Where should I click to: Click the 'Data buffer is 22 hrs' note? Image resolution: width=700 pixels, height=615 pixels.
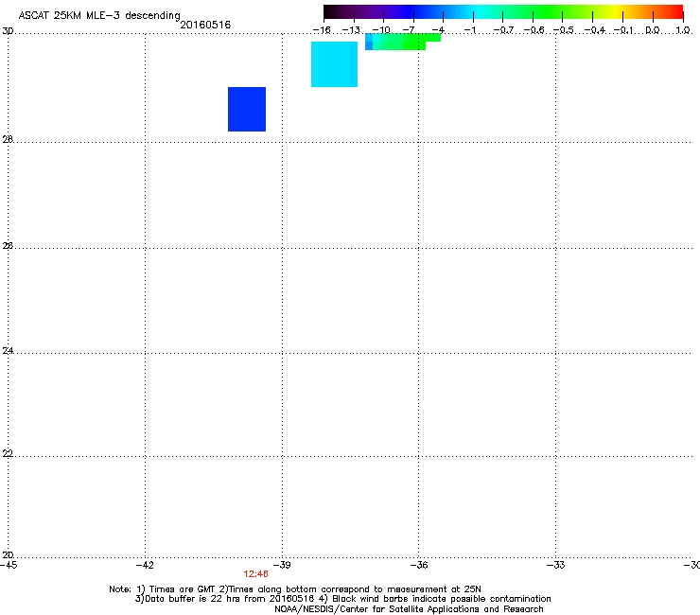pos(342,599)
